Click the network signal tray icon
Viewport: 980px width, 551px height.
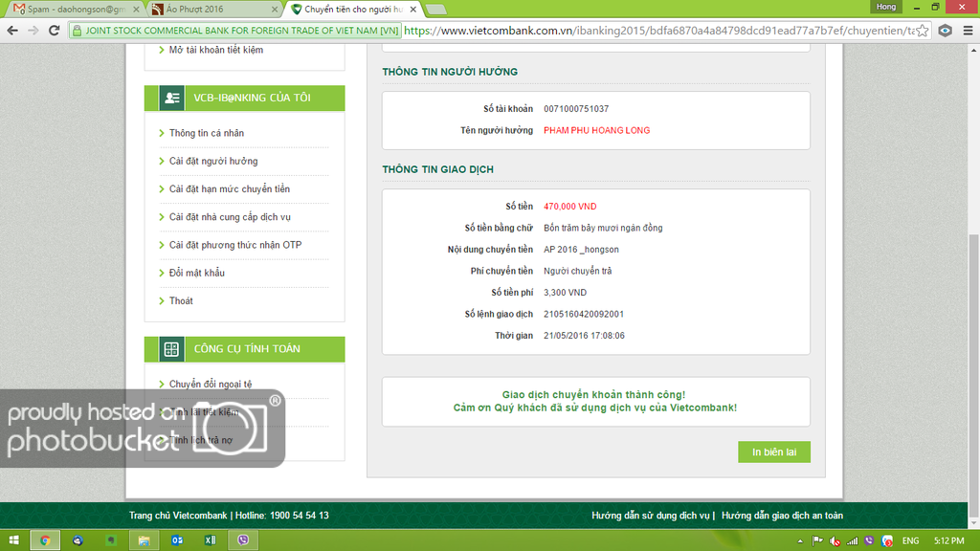click(852, 541)
